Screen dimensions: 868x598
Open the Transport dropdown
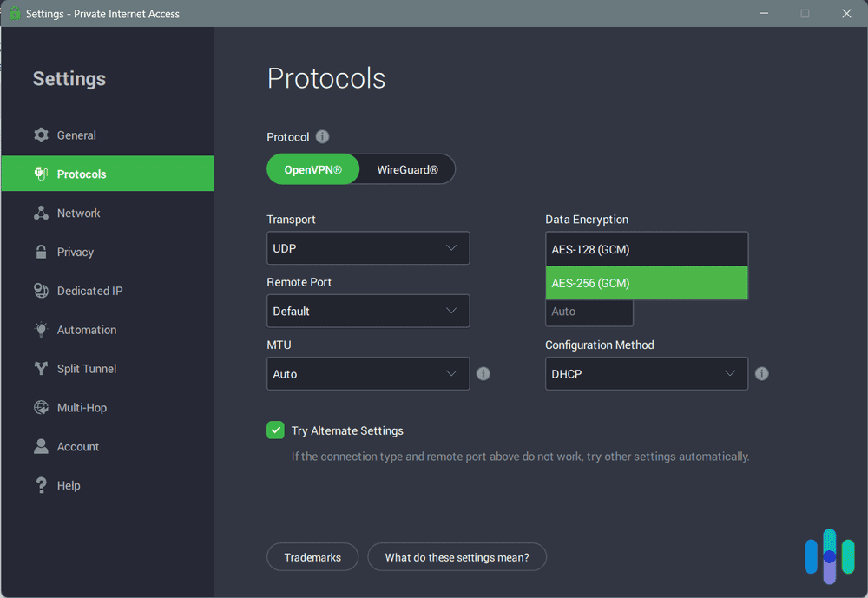point(367,247)
